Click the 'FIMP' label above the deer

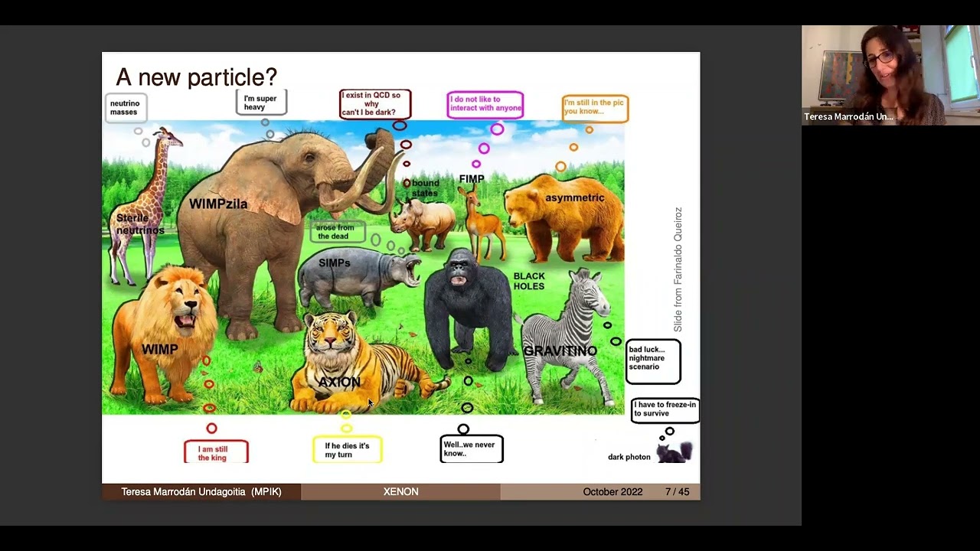[472, 179]
